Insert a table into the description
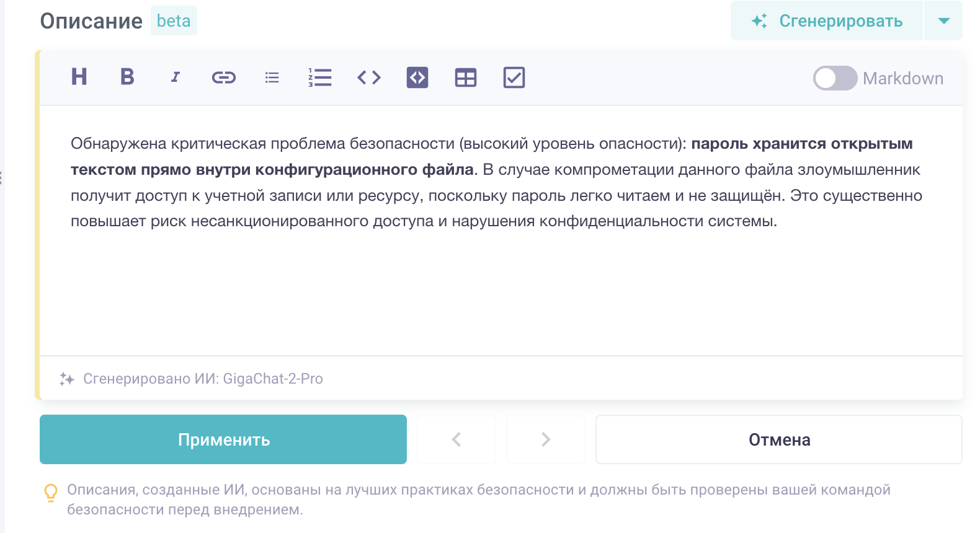The width and height of the screenshot is (980, 533). click(466, 77)
